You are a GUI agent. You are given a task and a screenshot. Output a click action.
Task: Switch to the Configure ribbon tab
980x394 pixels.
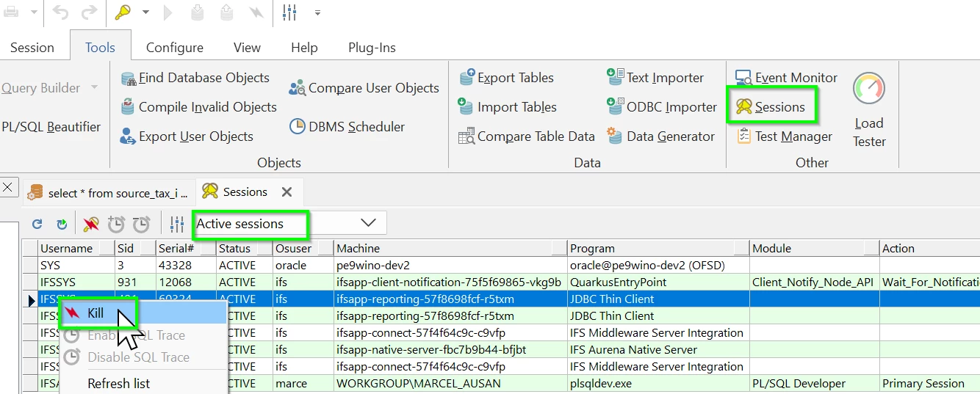175,48
